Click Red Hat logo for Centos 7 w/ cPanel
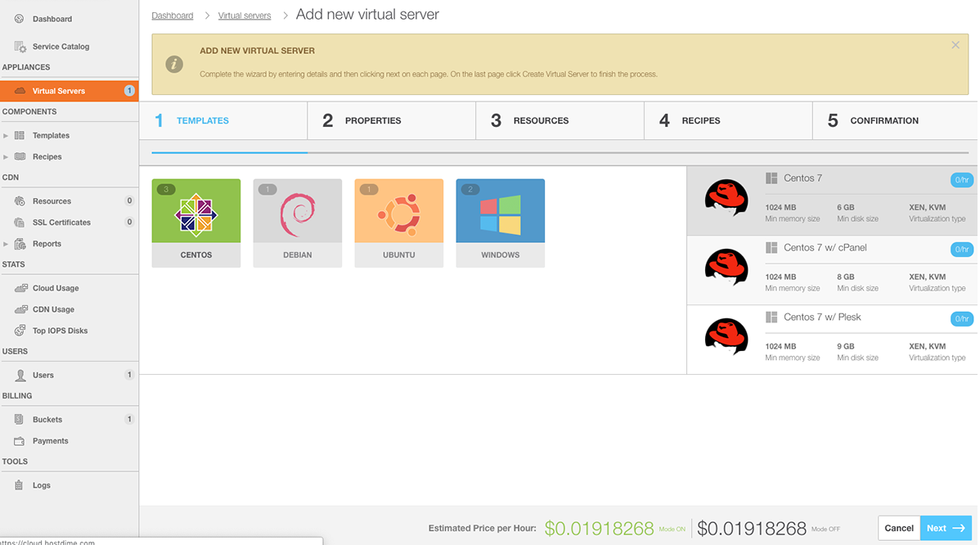The width and height of the screenshot is (980, 545). click(x=726, y=268)
